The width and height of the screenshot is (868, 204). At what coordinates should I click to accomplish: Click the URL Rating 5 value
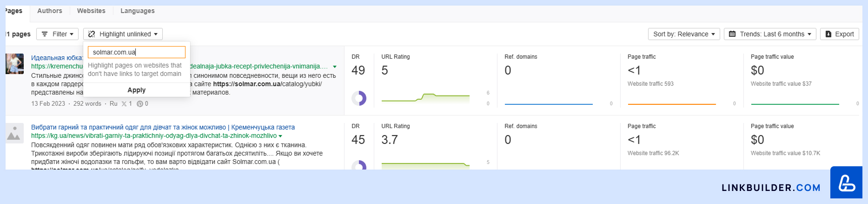pyautogui.click(x=385, y=70)
